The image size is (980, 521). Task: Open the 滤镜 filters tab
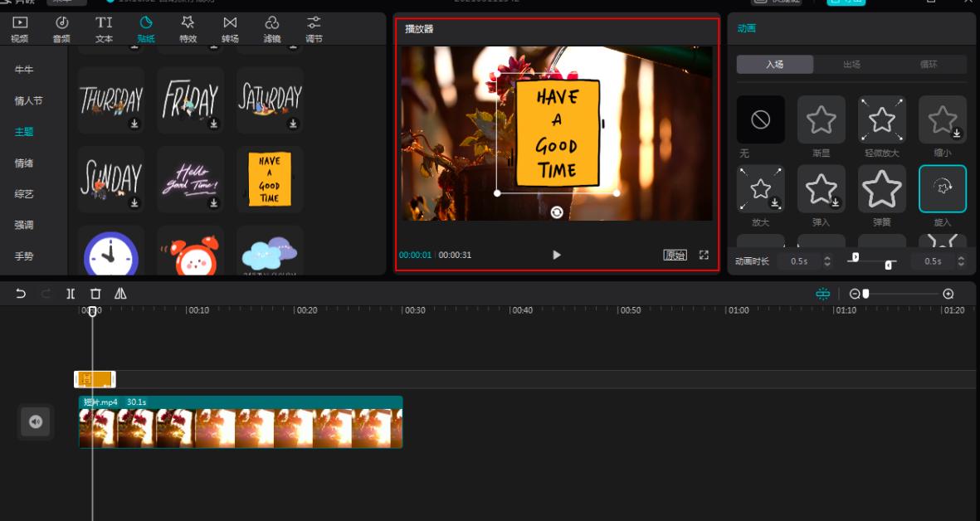(x=272, y=28)
